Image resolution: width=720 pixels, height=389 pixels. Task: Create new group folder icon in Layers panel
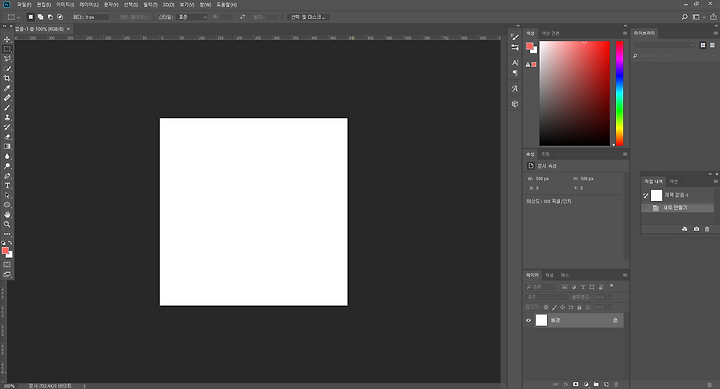[x=596, y=384]
